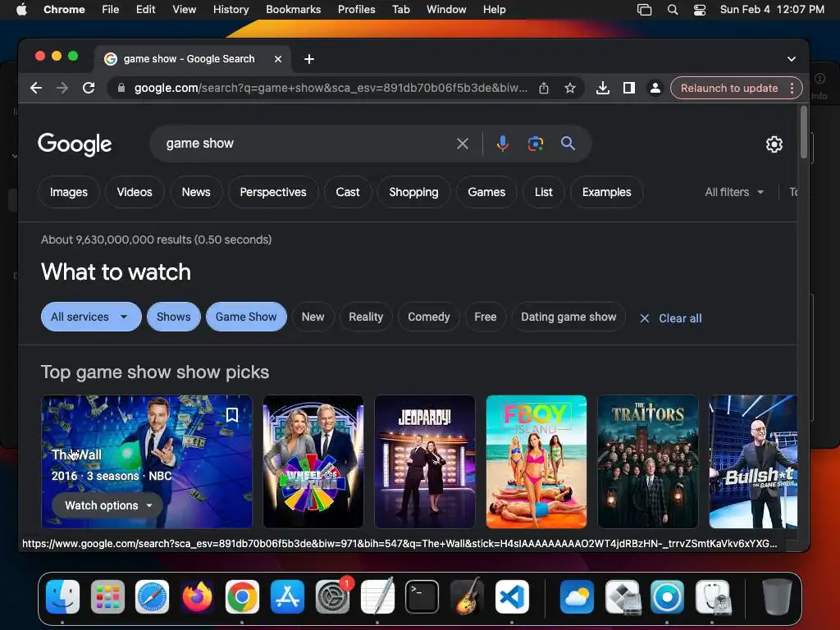Open the side panel icon
The image size is (840, 630).
tap(629, 88)
